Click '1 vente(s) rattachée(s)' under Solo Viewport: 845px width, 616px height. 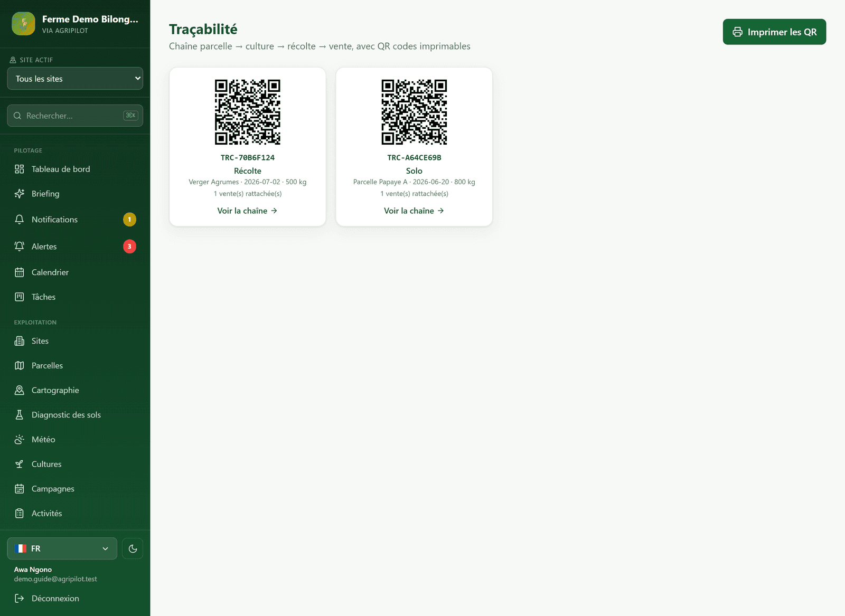coord(414,194)
